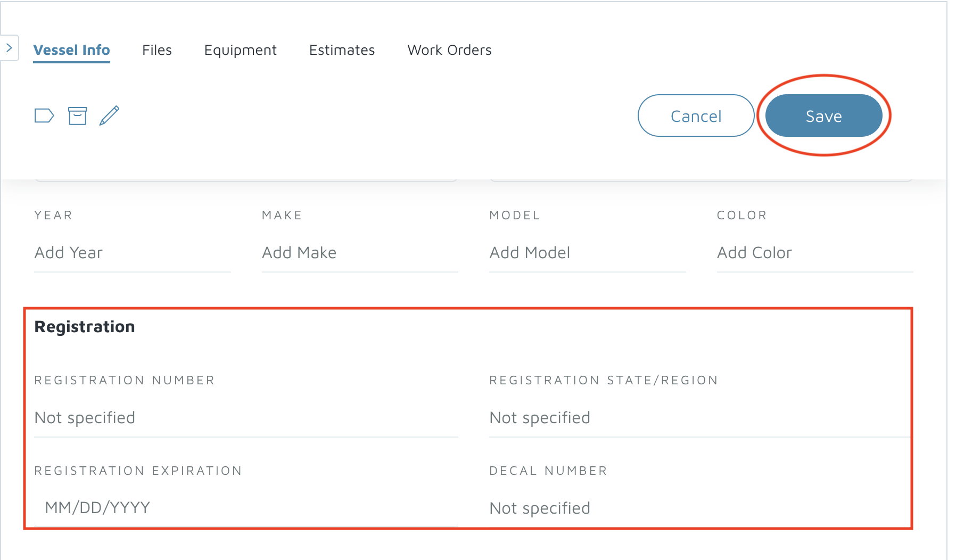Click the archive box icon

click(x=77, y=116)
